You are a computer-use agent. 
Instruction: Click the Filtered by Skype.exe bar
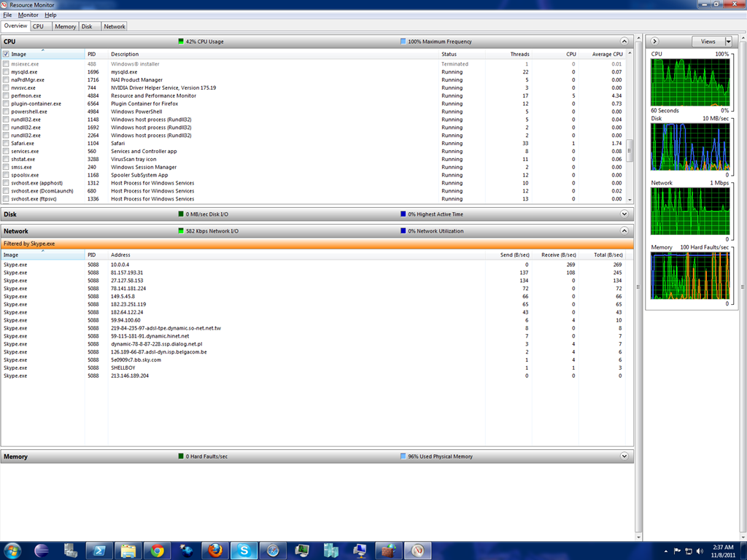(x=317, y=244)
